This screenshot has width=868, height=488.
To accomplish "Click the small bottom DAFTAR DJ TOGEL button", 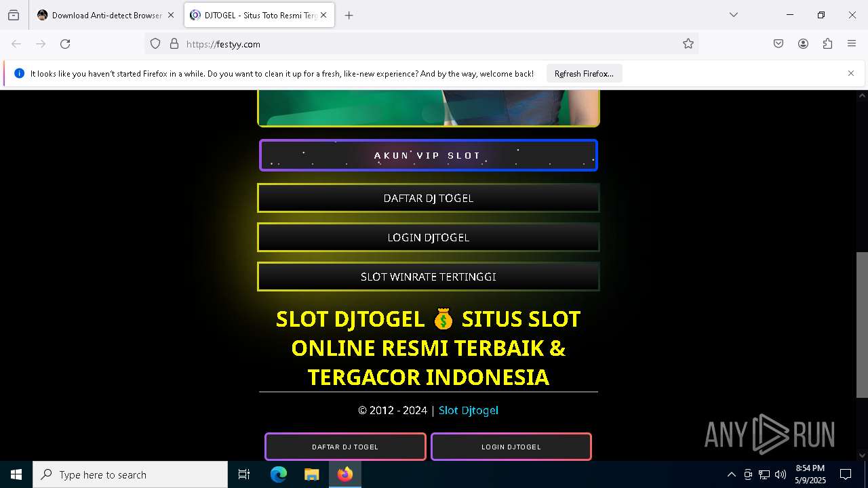I will tap(345, 447).
